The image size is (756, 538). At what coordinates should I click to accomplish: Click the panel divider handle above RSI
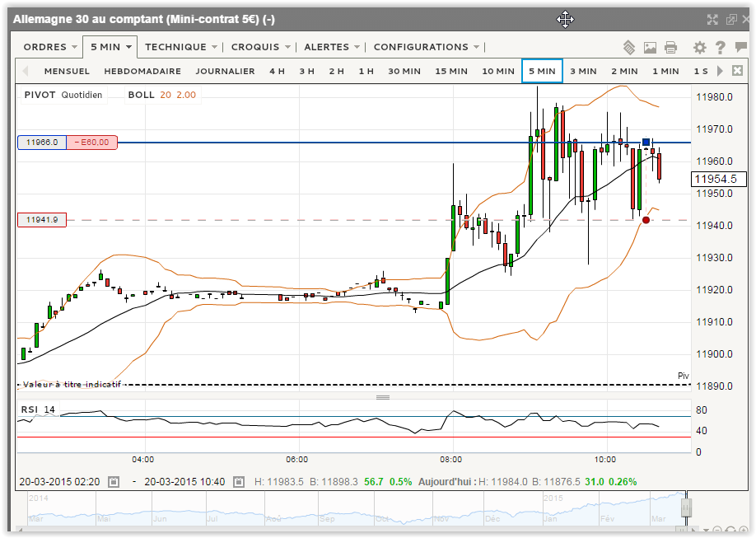(383, 398)
